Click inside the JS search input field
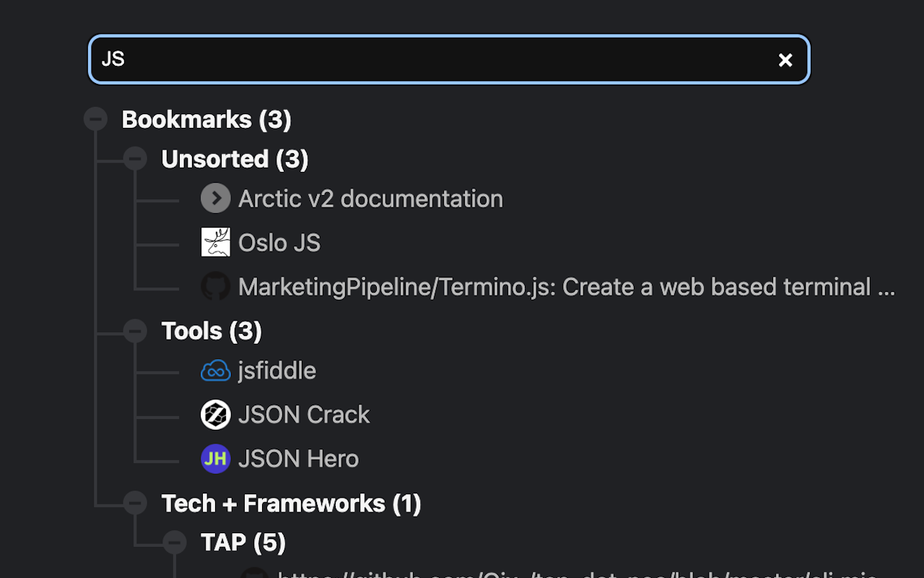Image resolution: width=924 pixels, height=578 pixels. point(433,59)
